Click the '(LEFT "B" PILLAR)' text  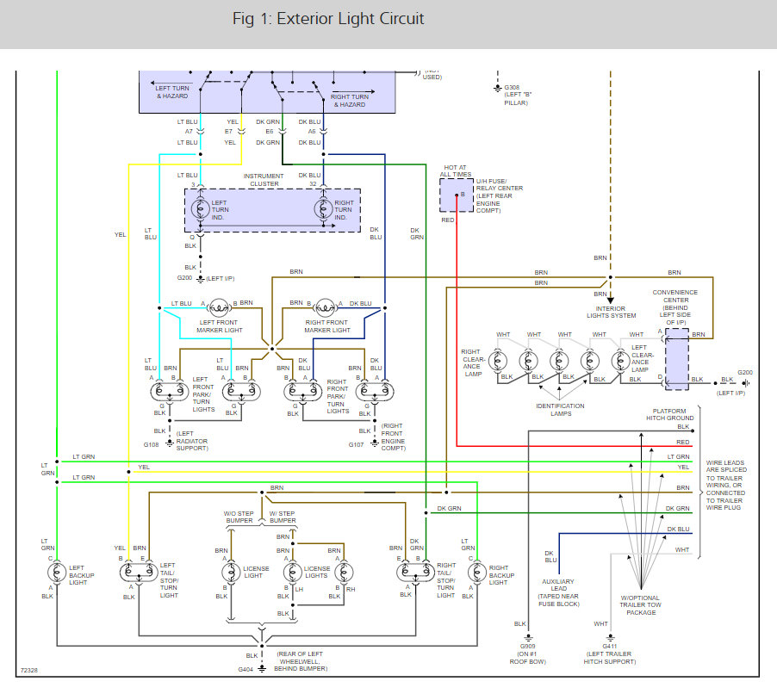518,98
